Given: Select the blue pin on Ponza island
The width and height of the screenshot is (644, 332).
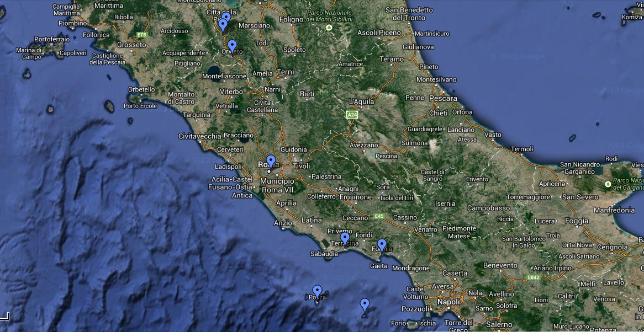Looking at the screenshot, I should click(x=317, y=291).
